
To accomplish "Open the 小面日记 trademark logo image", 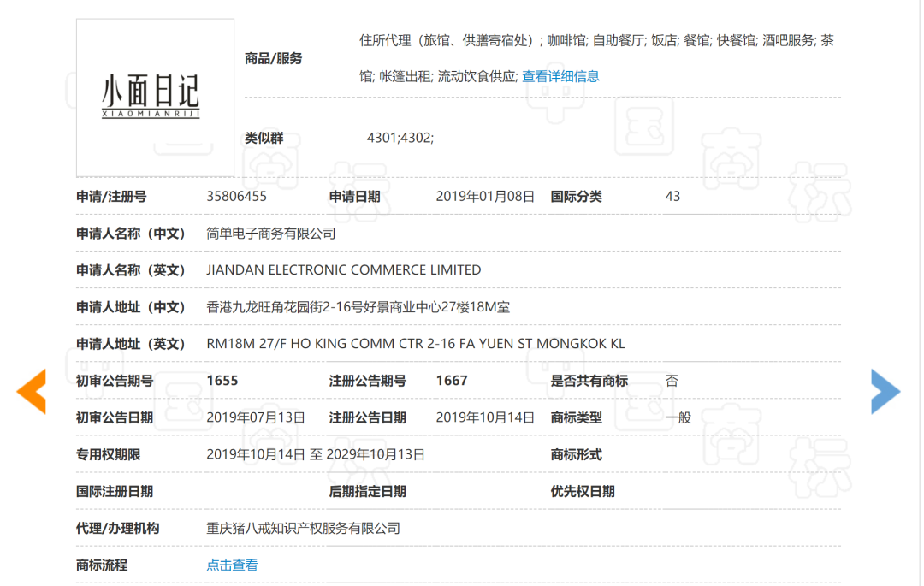I will 155,98.
